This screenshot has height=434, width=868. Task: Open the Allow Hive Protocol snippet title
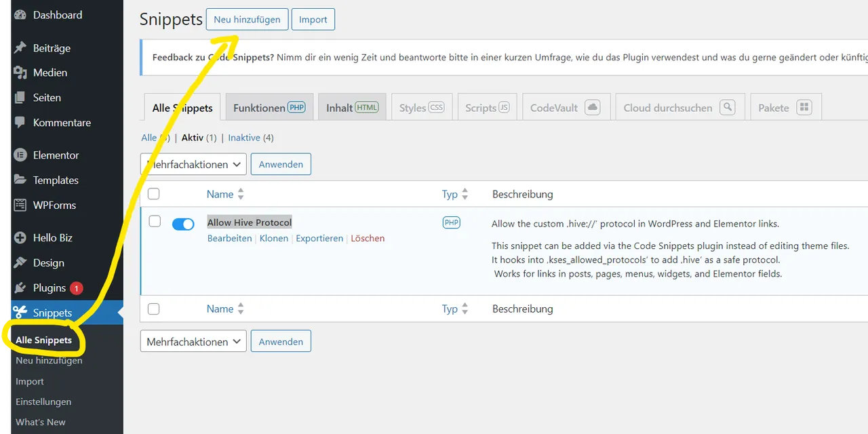(x=250, y=222)
